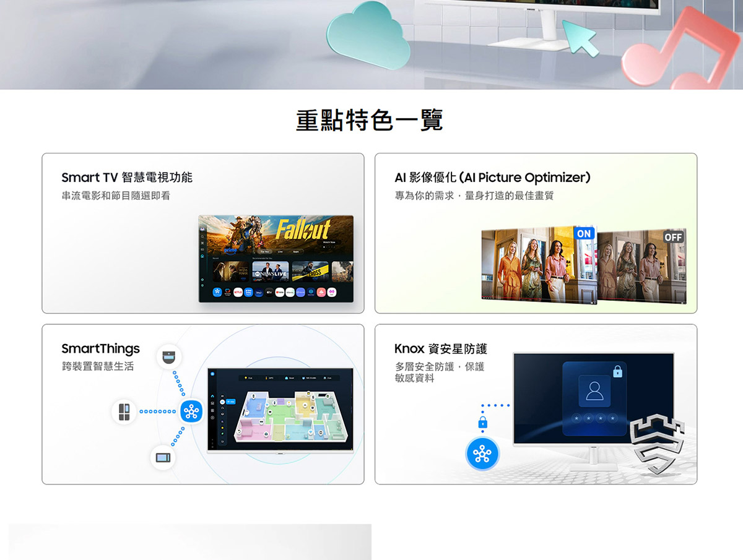
Task: Click the robot vacuum device icon
Action: (x=168, y=356)
